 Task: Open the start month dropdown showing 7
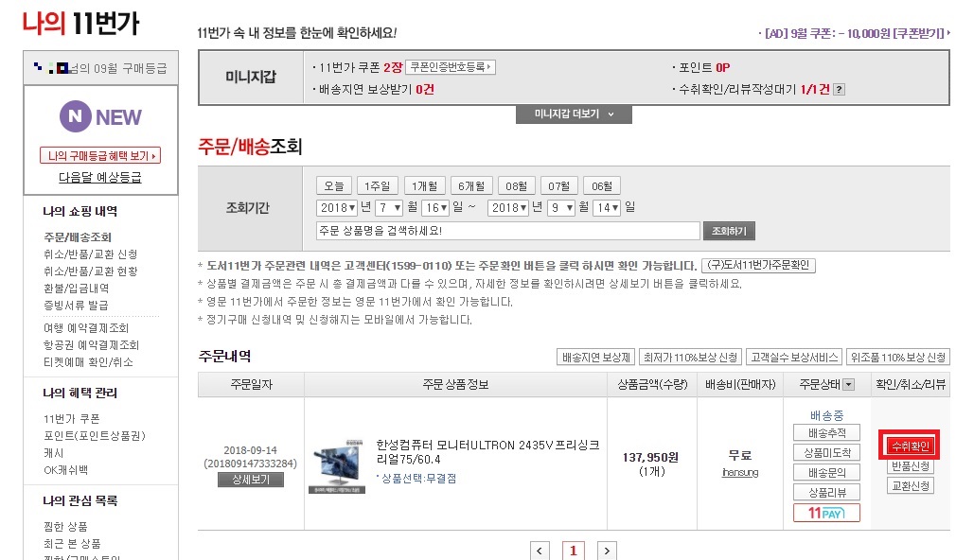388,208
